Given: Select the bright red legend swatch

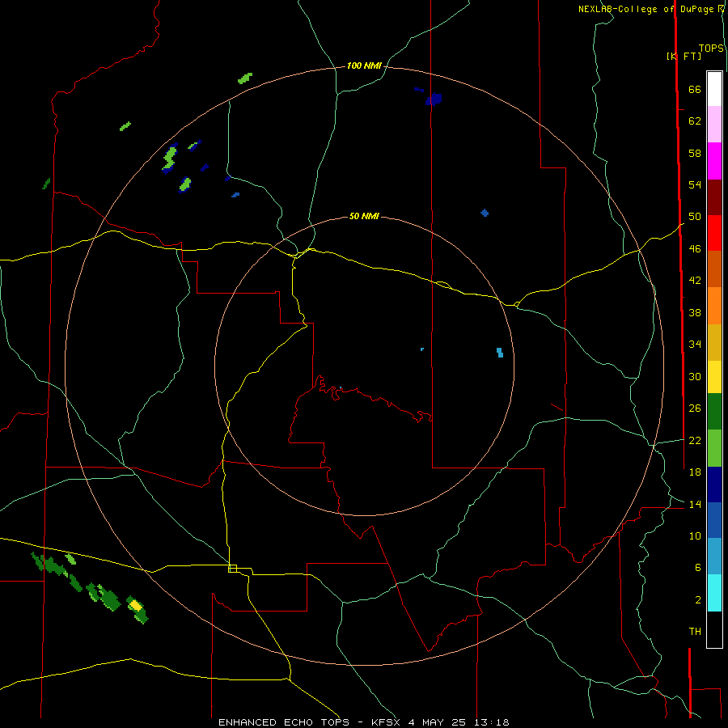Looking at the screenshot, I should pyautogui.click(x=714, y=233).
